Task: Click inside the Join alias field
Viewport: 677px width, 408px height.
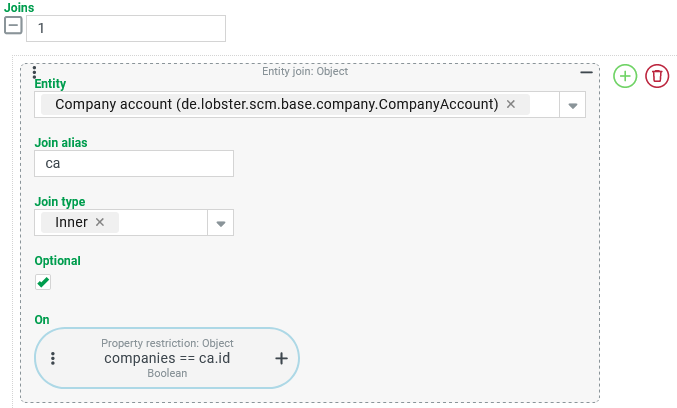Action: (x=134, y=164)
